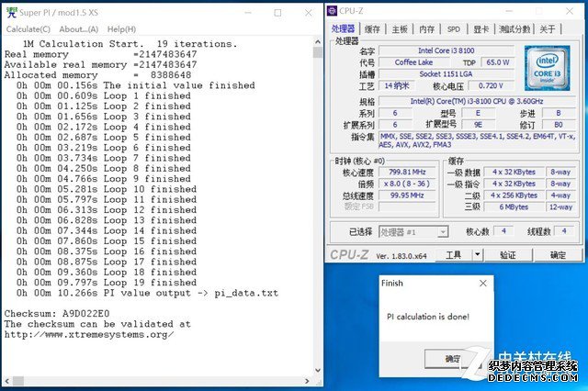Click the 4-way value in 二级 cache row
588x391 pixels.
(x=560, y=195)
